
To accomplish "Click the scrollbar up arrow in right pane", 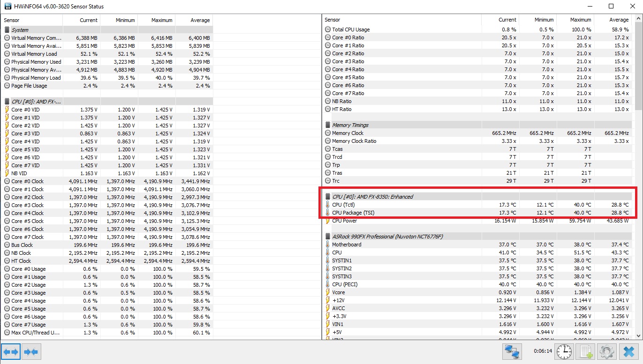I will coord(637,19).
